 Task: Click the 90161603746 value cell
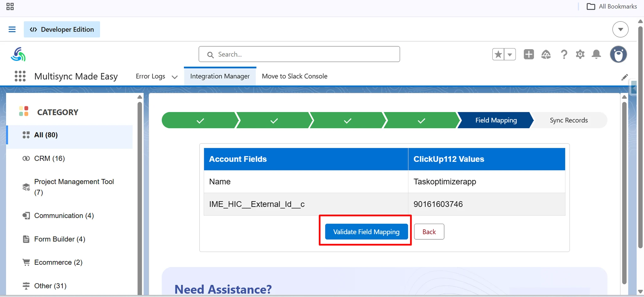[x=487, y=204]
